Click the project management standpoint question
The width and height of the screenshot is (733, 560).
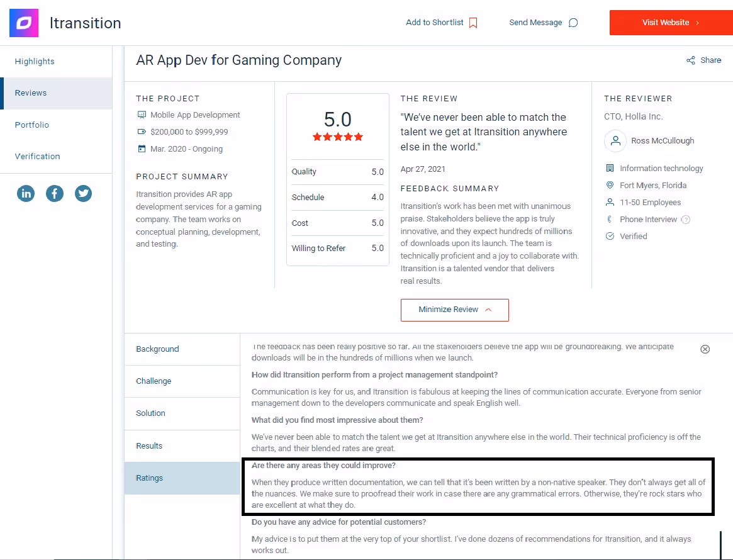click(x=374, y=375)
